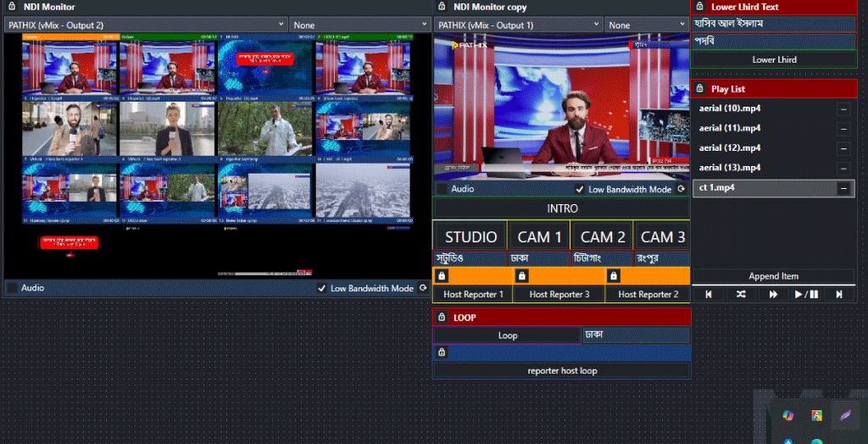Open the PATHIX (vMix - Output 1) source dropdown
The width and height of the screenshot is (868, 444).
coord(518,25)
